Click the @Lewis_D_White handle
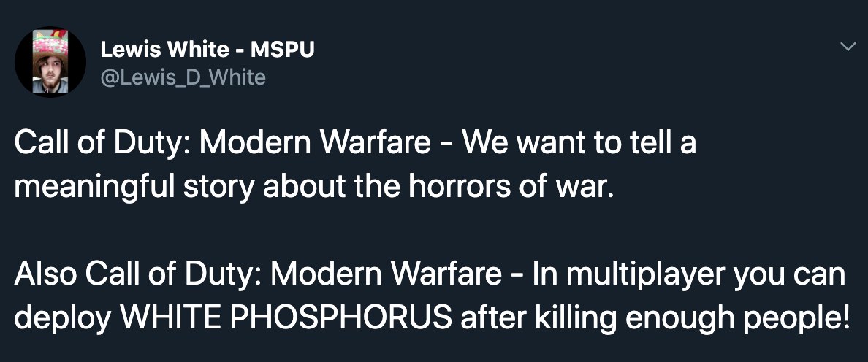Viewport: 868px width, 362px height. [x=182, y=77]
